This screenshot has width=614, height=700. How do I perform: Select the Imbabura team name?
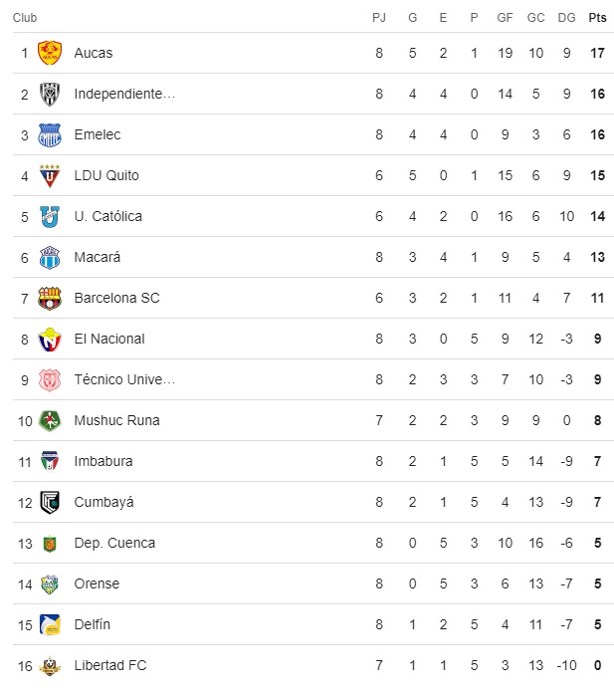click(x=102, y=461)
